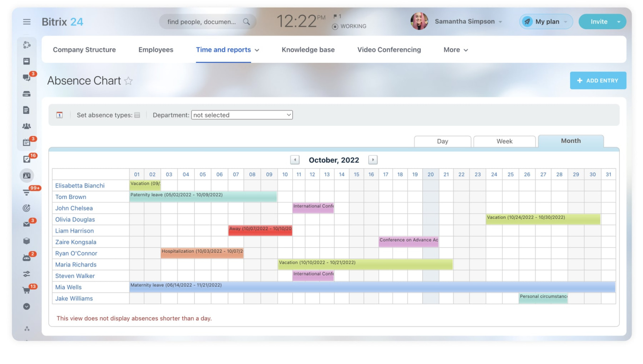Open the Department dropdown showing not selected
Screen dimensions: 643x364
click(242, 114)
